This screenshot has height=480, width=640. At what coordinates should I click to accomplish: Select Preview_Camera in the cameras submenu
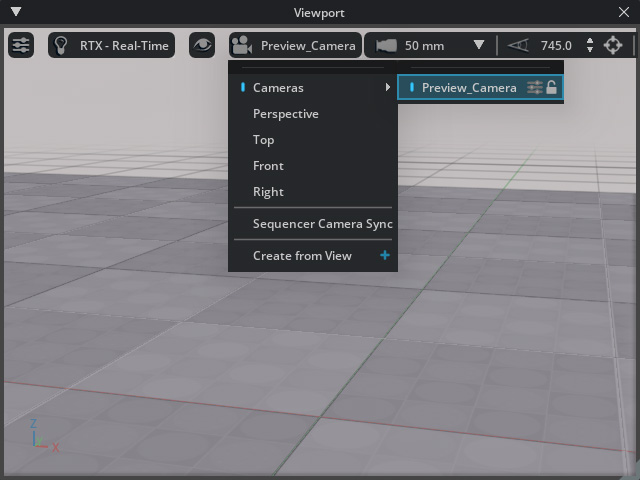(468, 88)
